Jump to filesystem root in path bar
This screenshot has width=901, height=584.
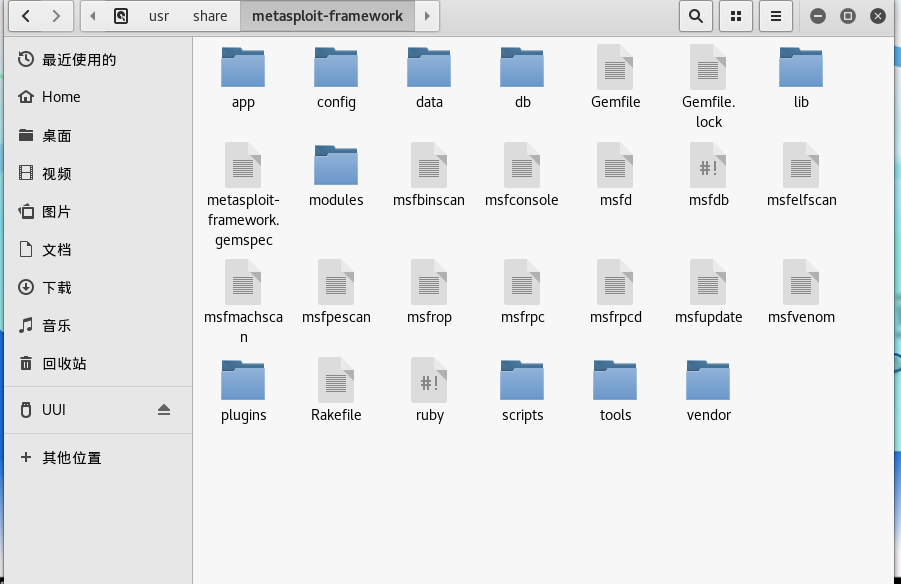pyautogui.click(x=121, y=16)
